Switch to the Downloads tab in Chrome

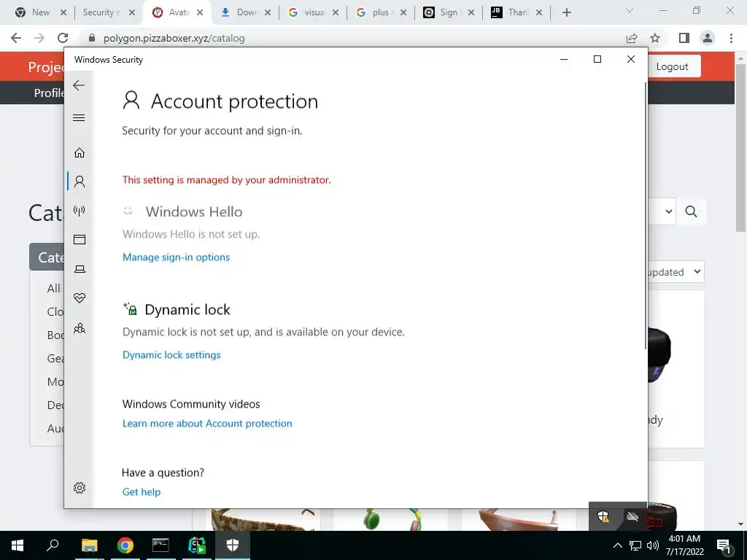click(x=245, y=12)
